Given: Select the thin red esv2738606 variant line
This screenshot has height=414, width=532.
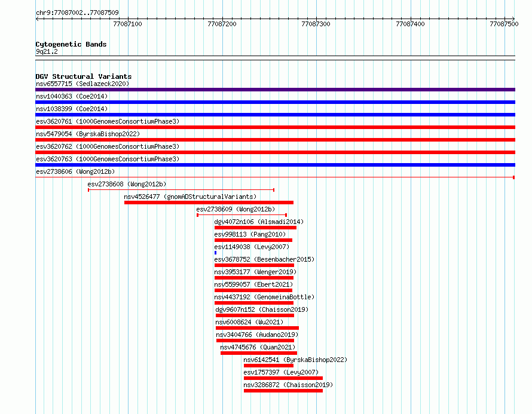Looking at the screenshot, I should (275, 177).
